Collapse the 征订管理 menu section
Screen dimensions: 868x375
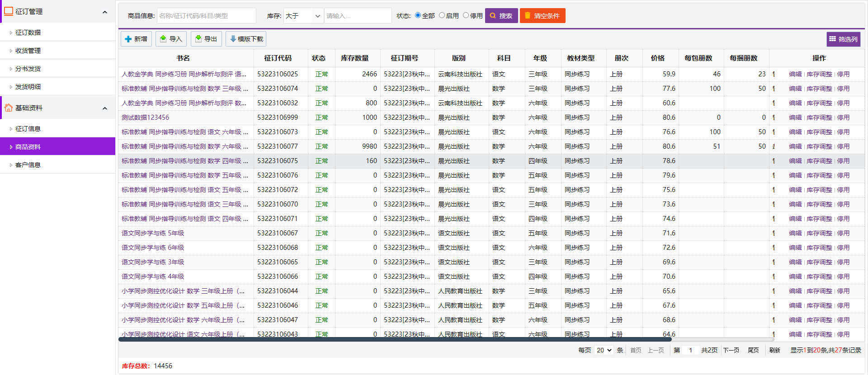[x=105, y=12]
